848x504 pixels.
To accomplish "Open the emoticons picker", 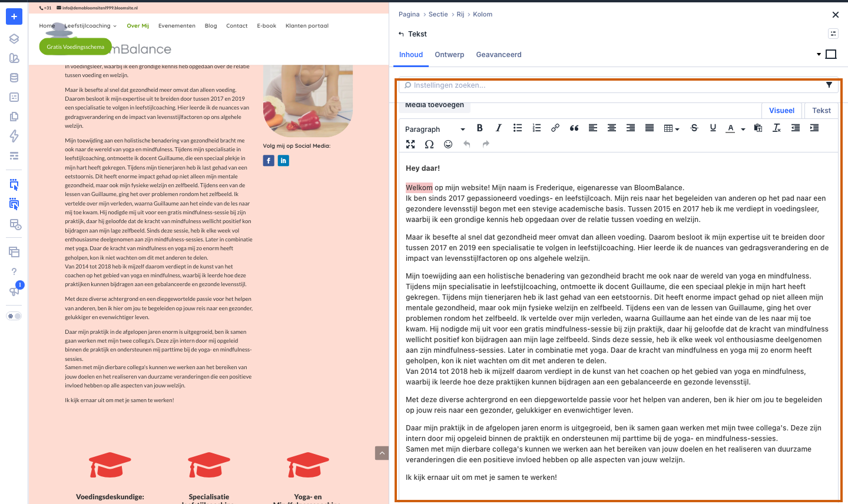I will (448, 144).
